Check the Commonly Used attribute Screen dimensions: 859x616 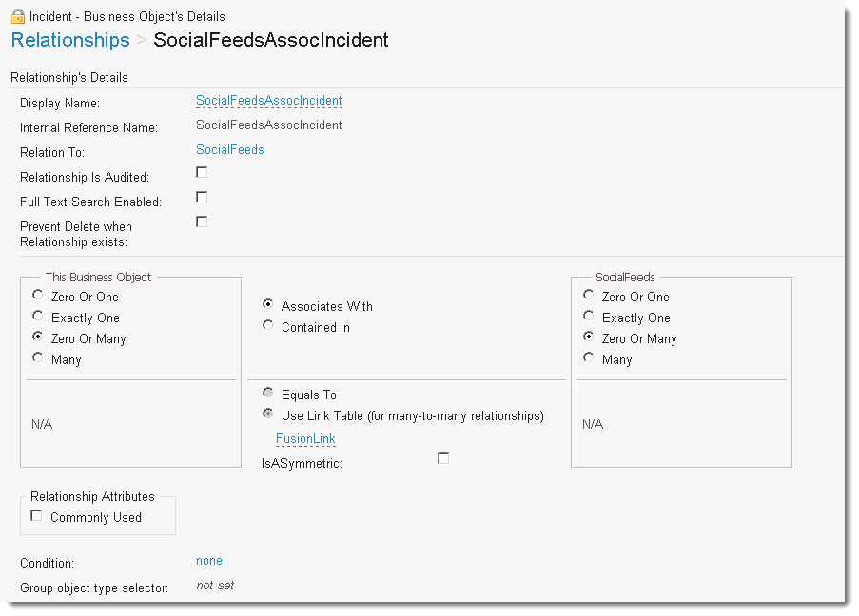[36, 516]
